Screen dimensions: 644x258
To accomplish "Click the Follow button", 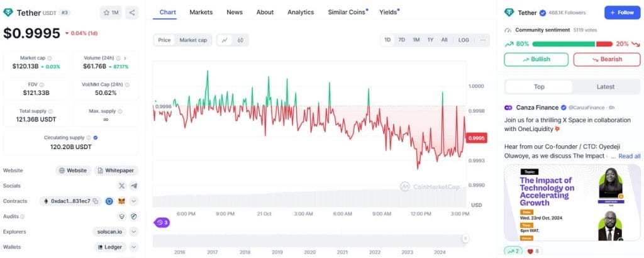I will (x=622, y=13).
